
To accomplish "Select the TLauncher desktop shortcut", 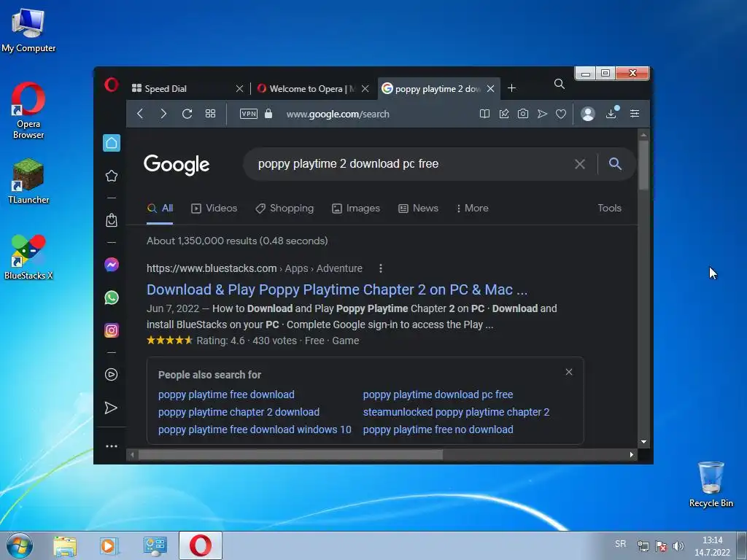I will (28, 182).
